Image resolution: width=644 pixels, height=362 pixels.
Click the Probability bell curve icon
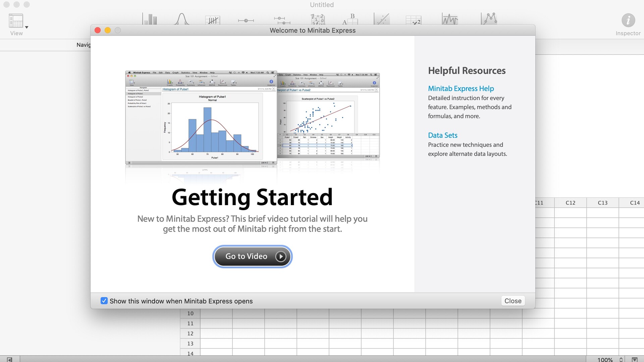tap(181, 19)
